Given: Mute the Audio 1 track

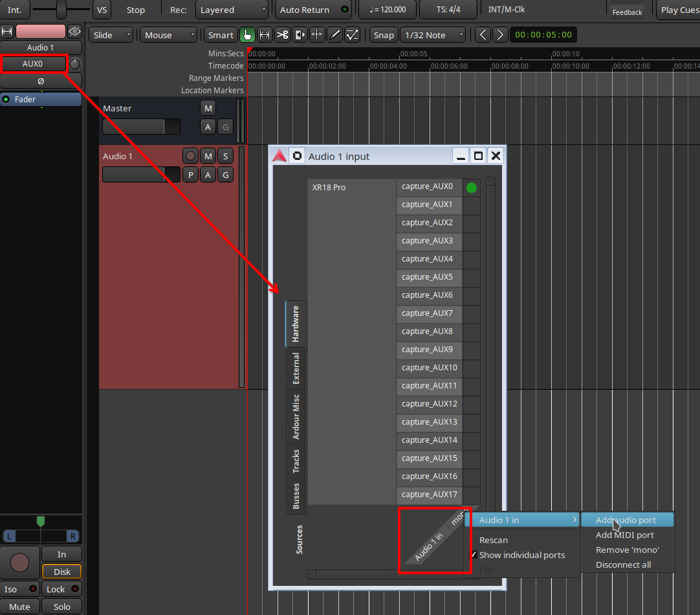Looking at the screenshot, I should point(208,156).
